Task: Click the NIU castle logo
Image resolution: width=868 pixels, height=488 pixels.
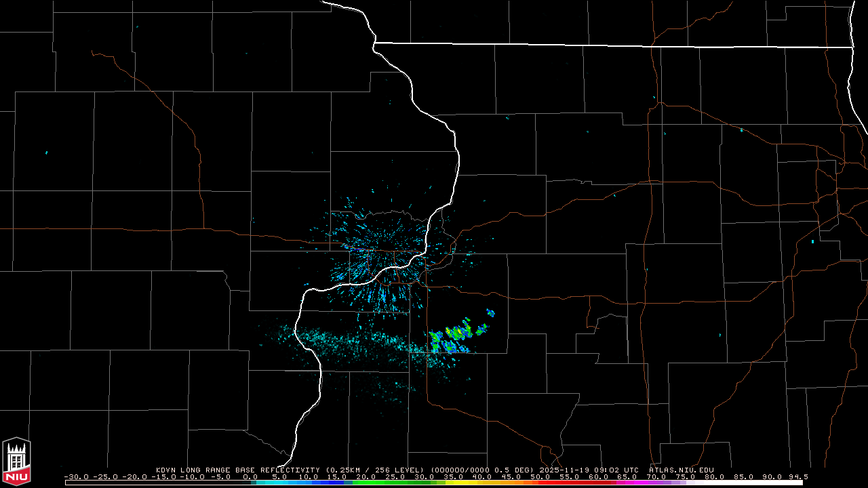Action: pos(16,461)
